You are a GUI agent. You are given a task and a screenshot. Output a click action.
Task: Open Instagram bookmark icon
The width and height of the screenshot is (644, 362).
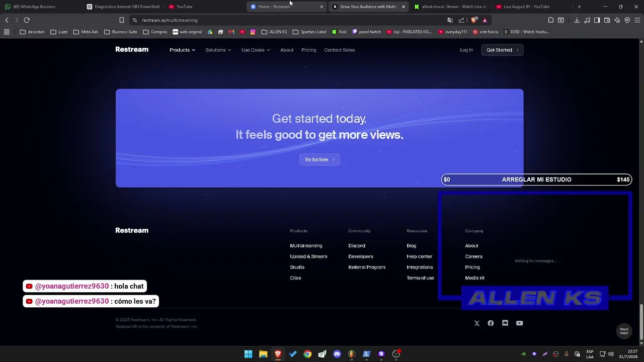point(253,32)
